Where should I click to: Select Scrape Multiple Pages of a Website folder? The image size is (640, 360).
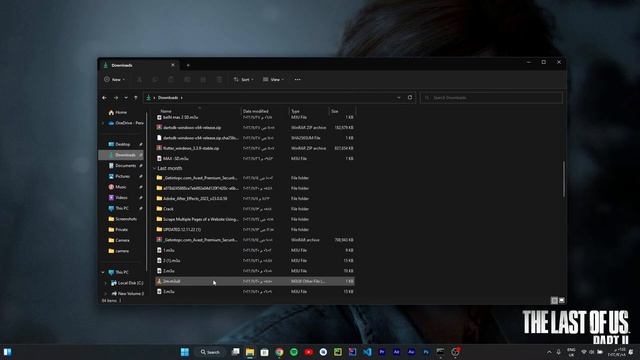(x=255, y=219)
